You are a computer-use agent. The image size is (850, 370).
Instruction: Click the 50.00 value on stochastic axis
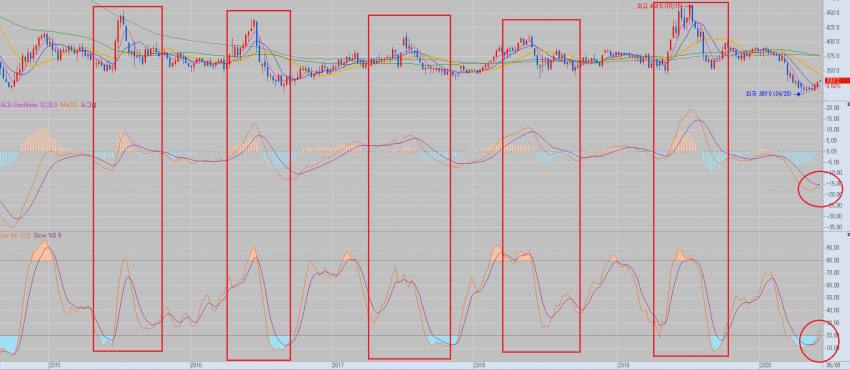point(834,298)
